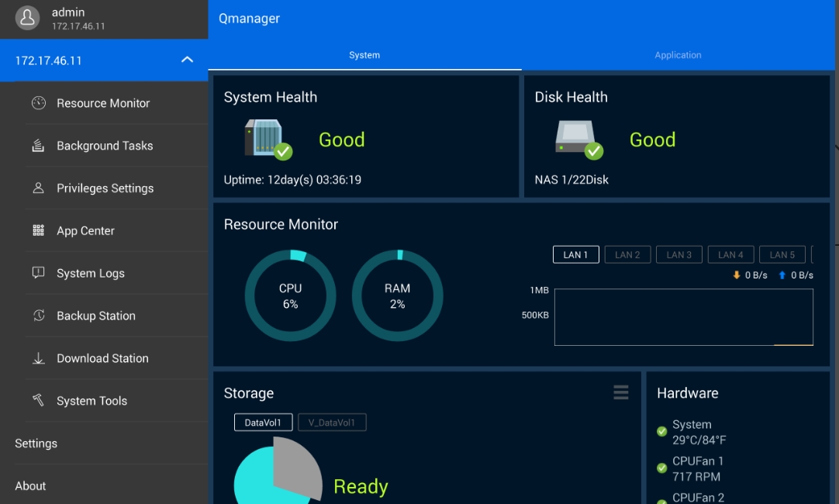
Task: Switch graph to LAN 2
Action: point(627,254)
